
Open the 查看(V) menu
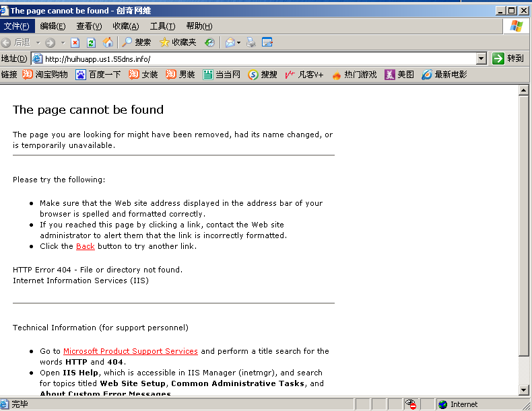click(x=89, y=26)
